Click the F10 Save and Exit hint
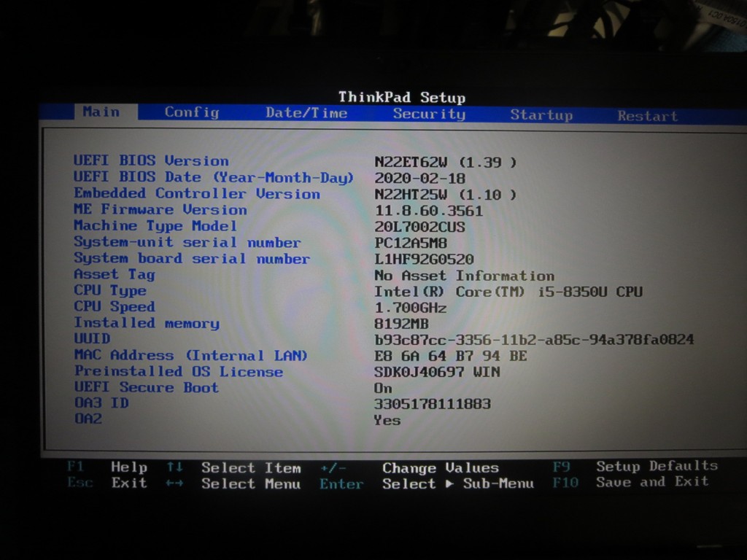747x560 pixels. (x=631, y=482)
